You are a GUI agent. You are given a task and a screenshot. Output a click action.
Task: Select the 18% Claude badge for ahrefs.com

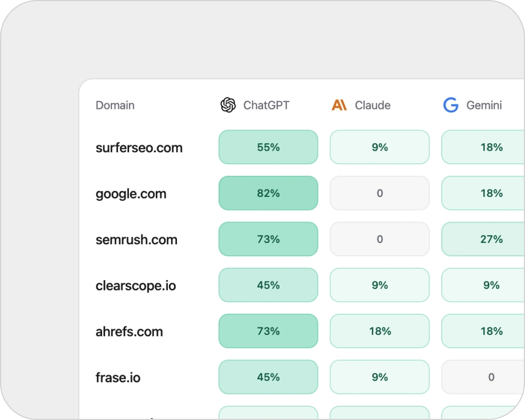click(x=379, y=331)
